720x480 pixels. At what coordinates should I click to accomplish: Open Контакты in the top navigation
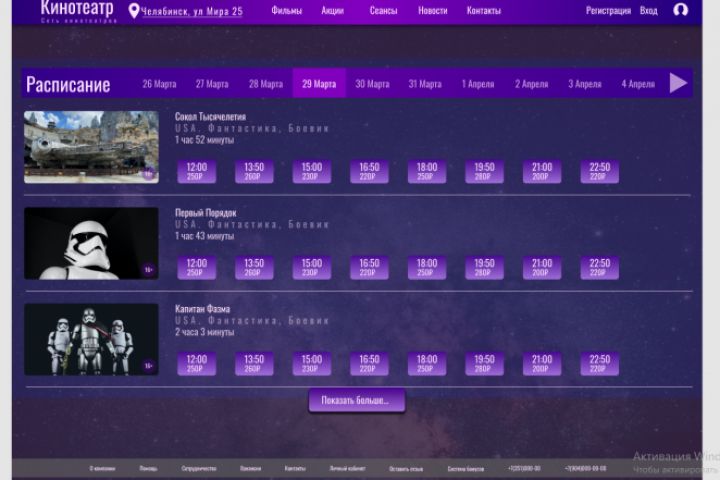(x=484, y=10)
